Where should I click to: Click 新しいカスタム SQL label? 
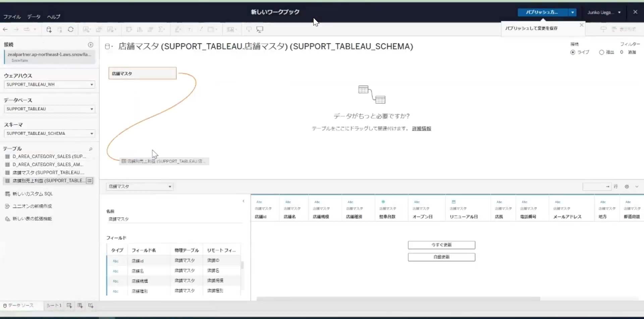33,194
